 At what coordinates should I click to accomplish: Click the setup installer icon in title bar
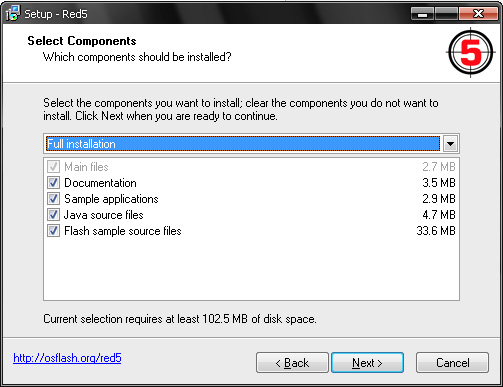click(13, 13)
